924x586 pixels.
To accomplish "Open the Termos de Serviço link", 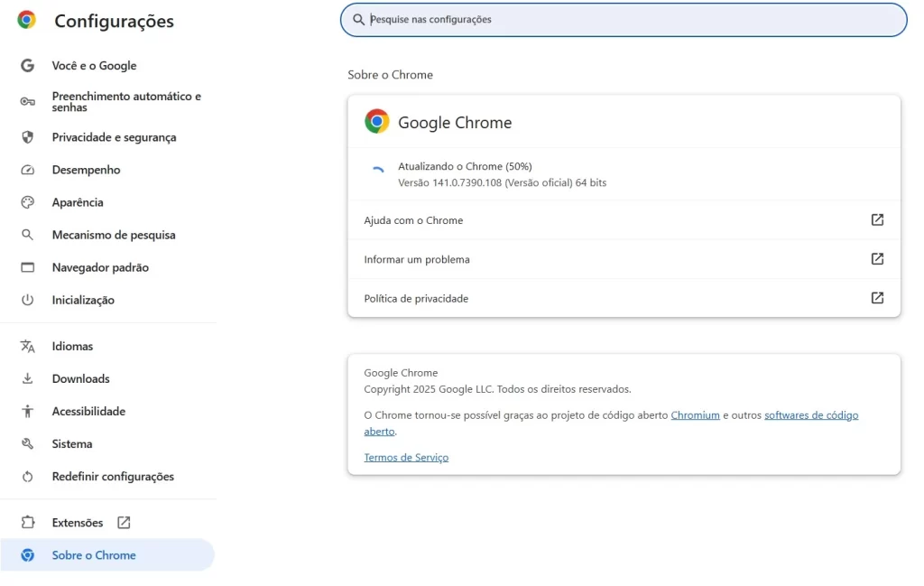I will tap(406, 458).
